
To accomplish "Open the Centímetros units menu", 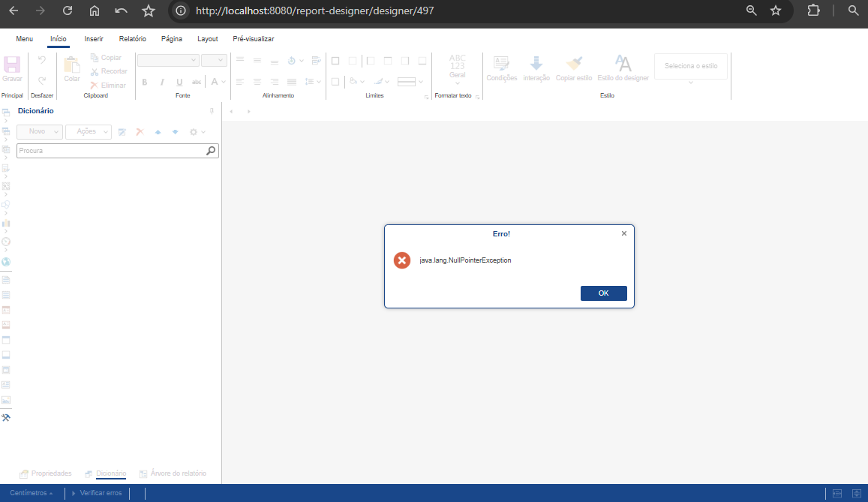I will pyautogui.click(x=32, y=492).
